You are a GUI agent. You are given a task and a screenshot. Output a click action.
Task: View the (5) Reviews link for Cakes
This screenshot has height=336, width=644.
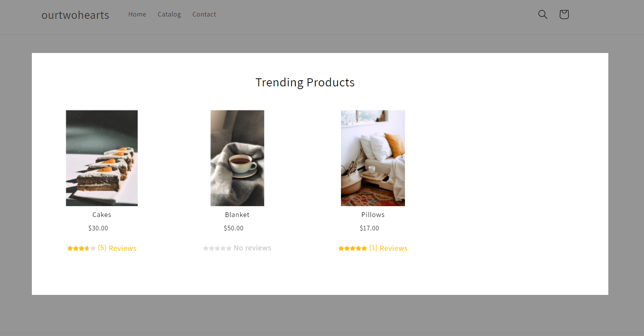coord(117,248)
